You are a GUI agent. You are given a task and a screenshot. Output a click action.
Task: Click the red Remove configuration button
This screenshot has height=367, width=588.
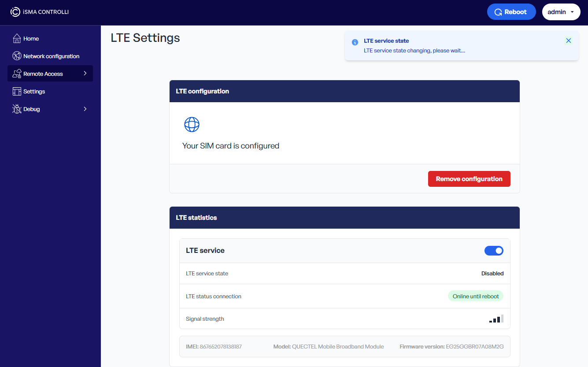tap(469, 179)
